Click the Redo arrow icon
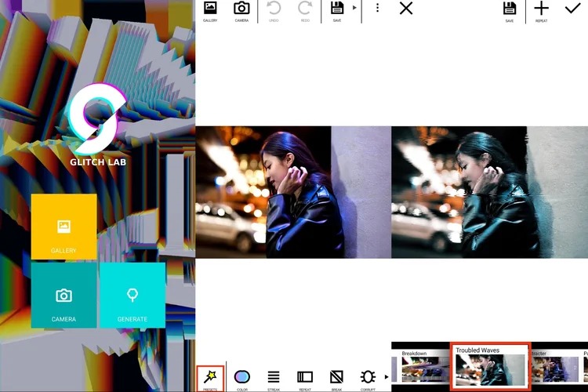Screen dimensions: 588x392 pyautogui.click(x=305, y=8)
